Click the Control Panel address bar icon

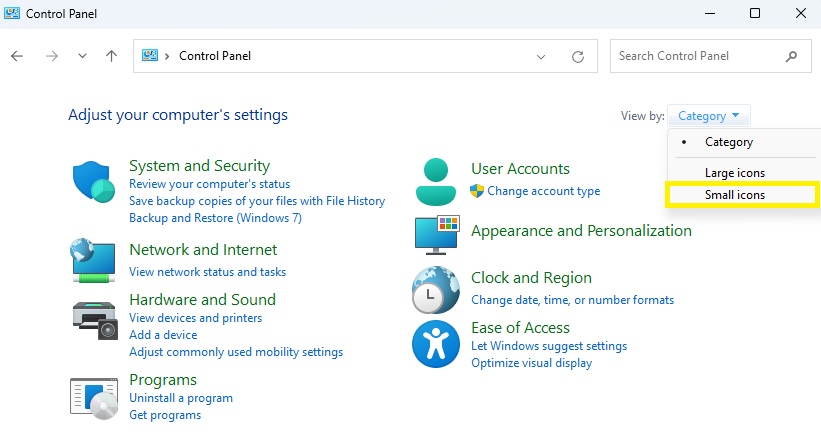point(150,55)
